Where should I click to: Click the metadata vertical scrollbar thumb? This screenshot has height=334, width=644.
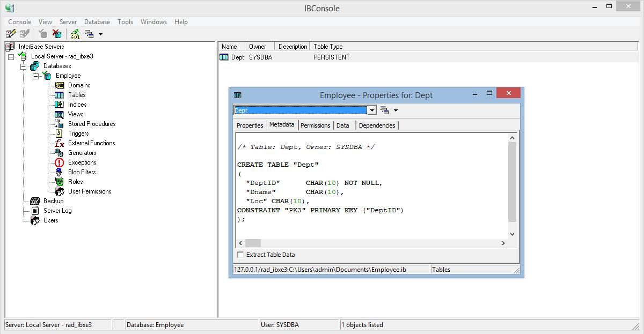[x=512, y=182]
